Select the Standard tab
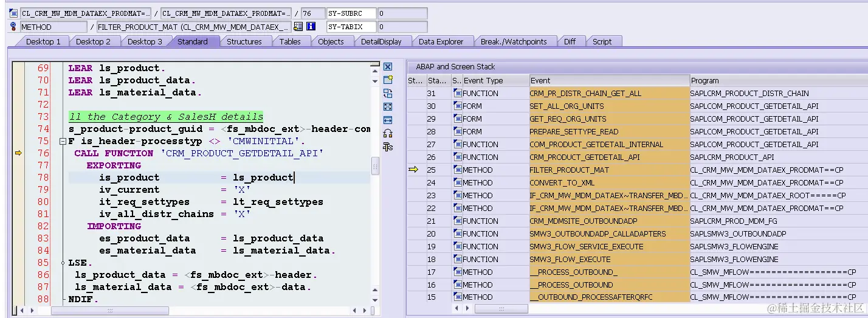This screenshot has height=318, width=868. 193,41
